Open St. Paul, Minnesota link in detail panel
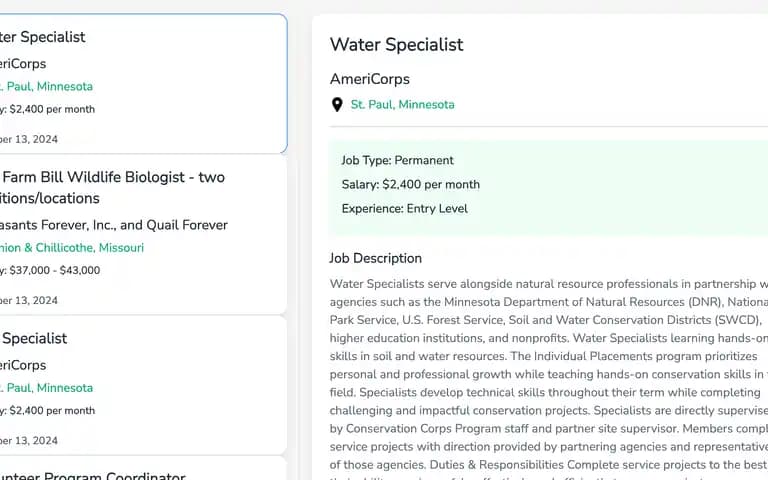The height and width of the screenshot is (480, 768). coord(402,104)
